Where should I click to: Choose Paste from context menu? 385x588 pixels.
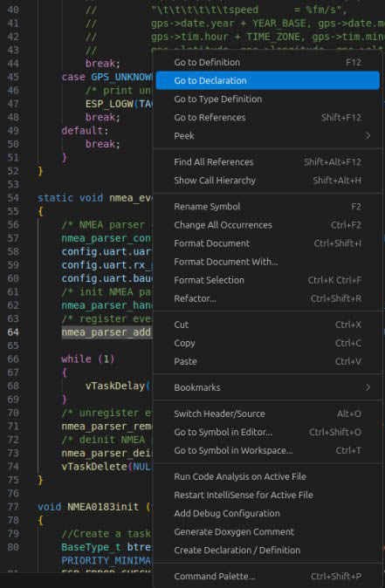point(267,361)
